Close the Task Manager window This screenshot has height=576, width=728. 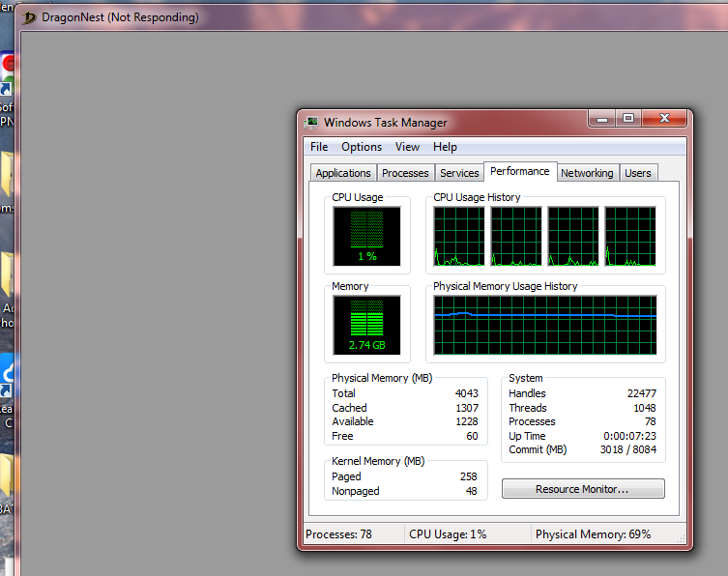click(x=664, y=119)
